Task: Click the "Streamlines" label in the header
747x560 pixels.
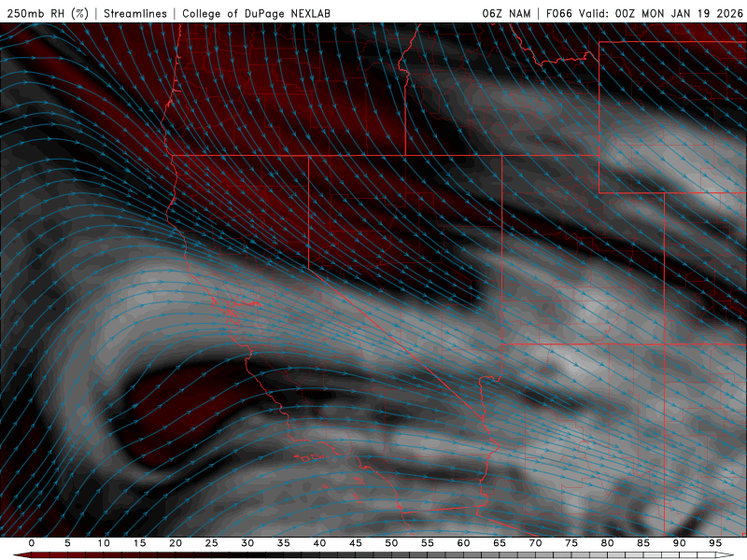Action: [135, 13]
